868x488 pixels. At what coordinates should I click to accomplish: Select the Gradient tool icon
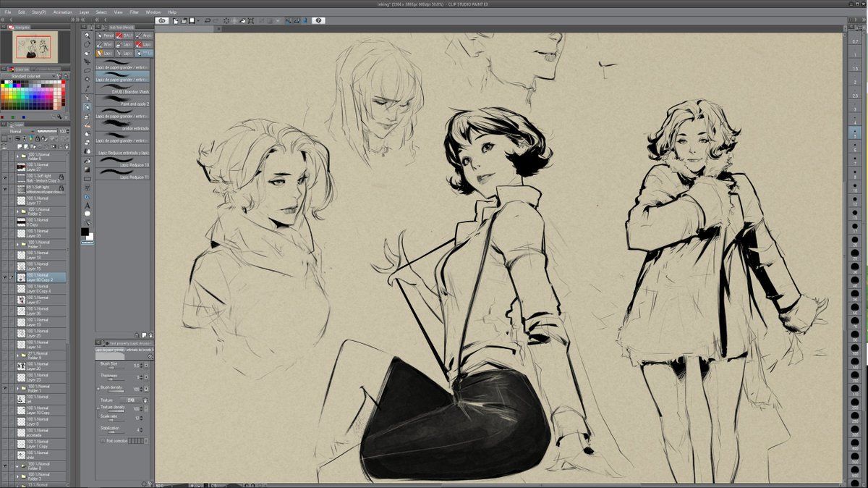click(x=88, y=169)
